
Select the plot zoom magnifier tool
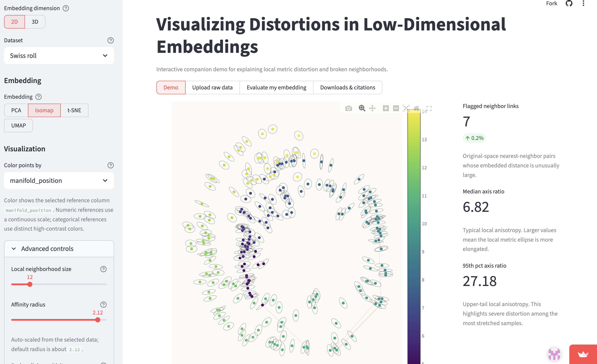tap(362, 108)
